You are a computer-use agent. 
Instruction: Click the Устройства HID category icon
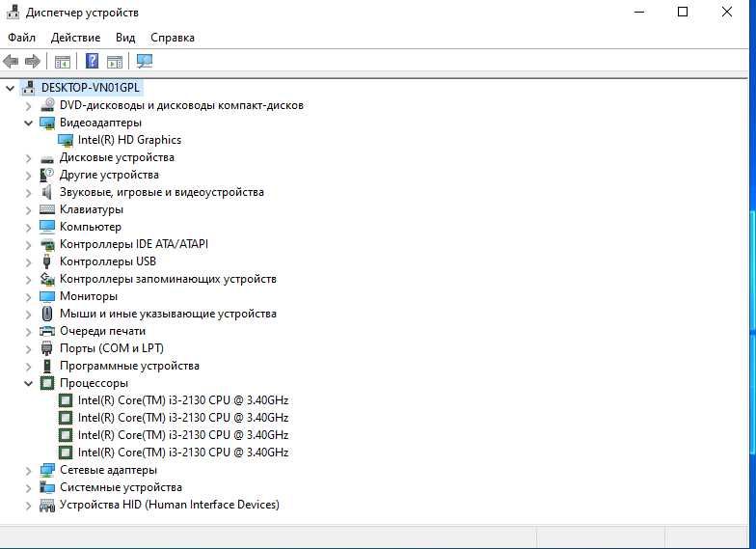pyautogui.click(x=47, y=506)
